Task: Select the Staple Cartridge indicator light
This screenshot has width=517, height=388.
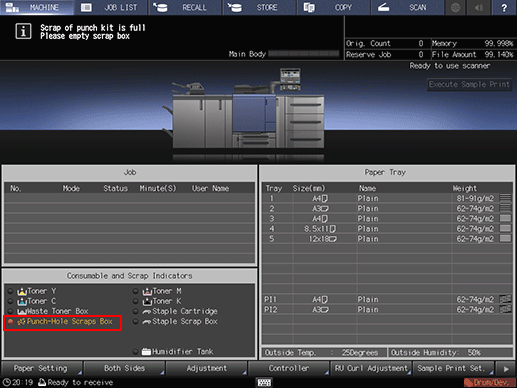Action: [x=135, y=311]
